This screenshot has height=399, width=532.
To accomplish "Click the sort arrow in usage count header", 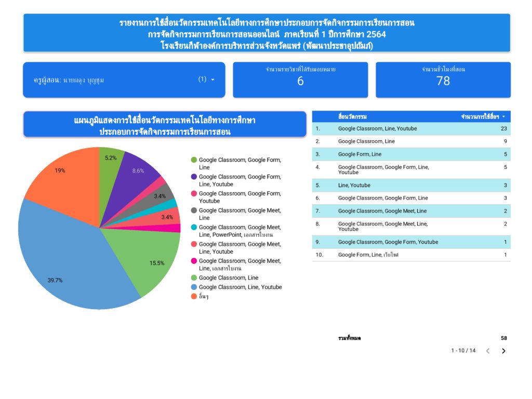I will point(503,116).
